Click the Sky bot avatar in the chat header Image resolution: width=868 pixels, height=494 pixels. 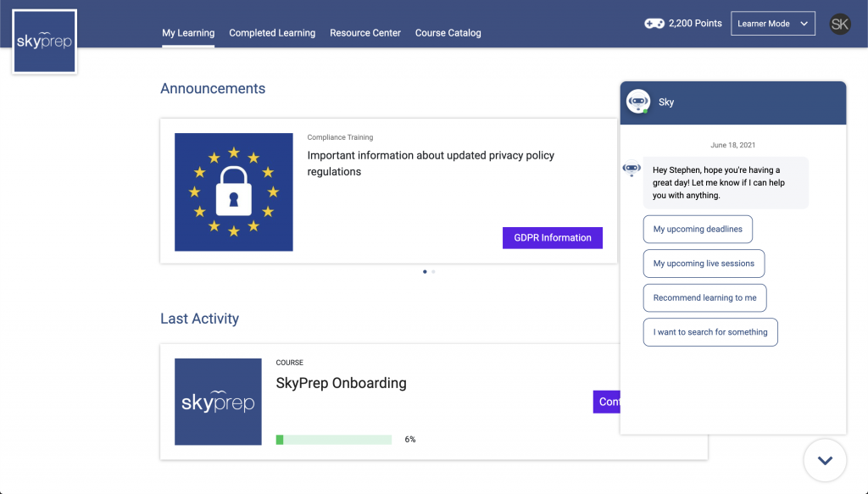coord(637,102)
